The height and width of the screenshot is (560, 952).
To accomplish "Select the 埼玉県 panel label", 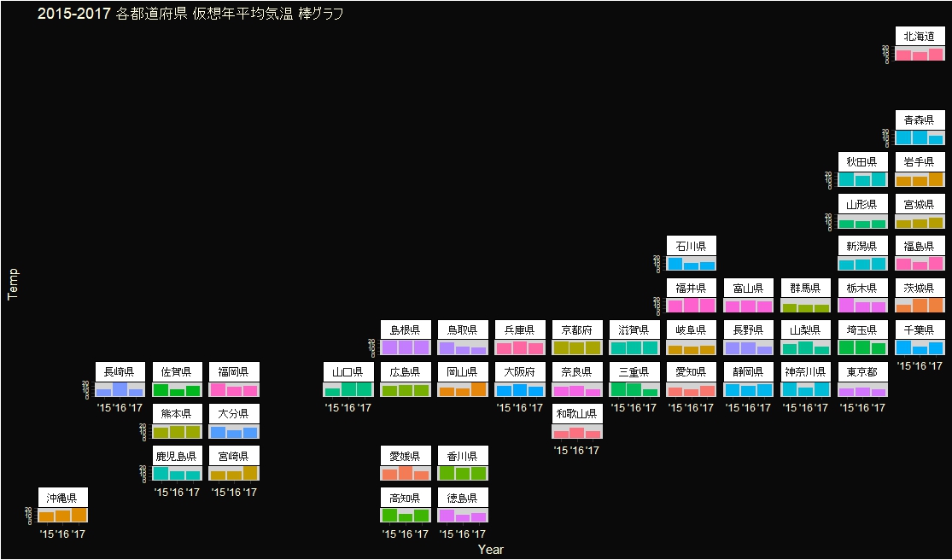I will coord(862,330).
